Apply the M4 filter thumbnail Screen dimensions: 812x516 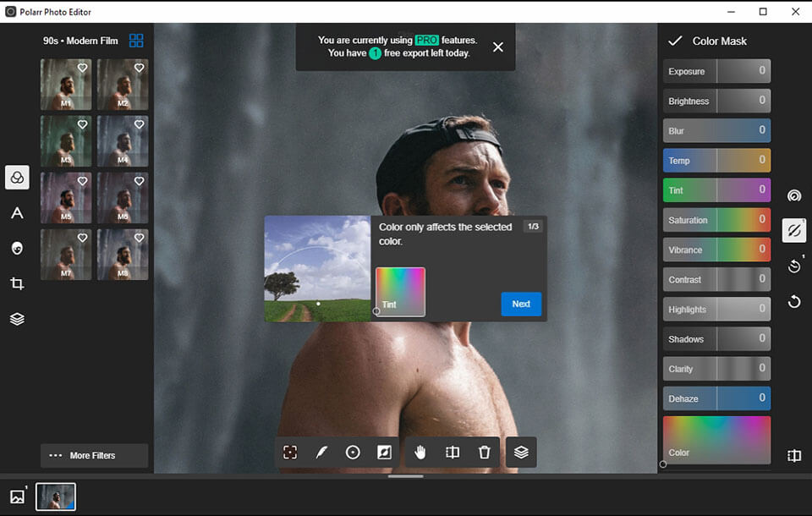[x=123, y=141]
